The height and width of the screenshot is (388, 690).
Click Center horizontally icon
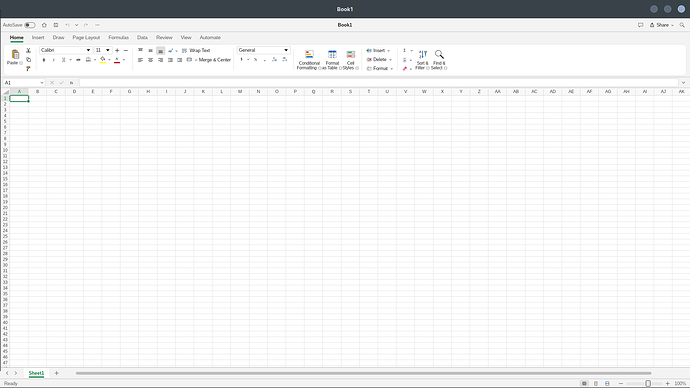point(150,60)
